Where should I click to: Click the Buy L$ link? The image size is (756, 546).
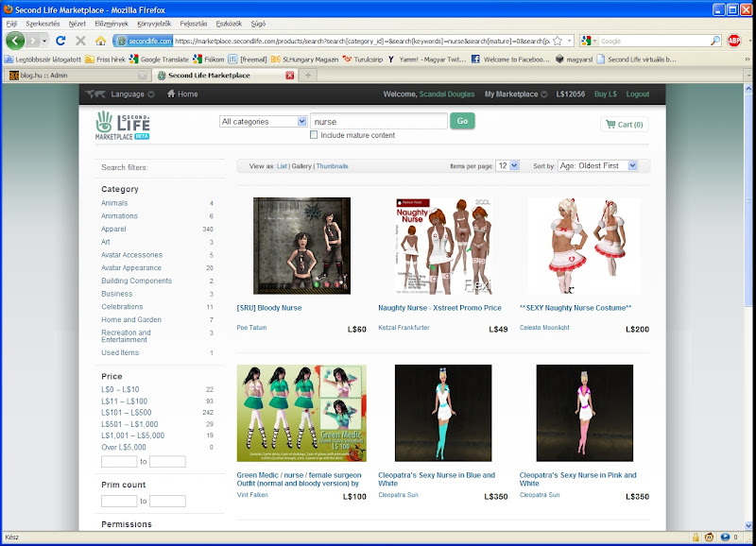(605, 94)
